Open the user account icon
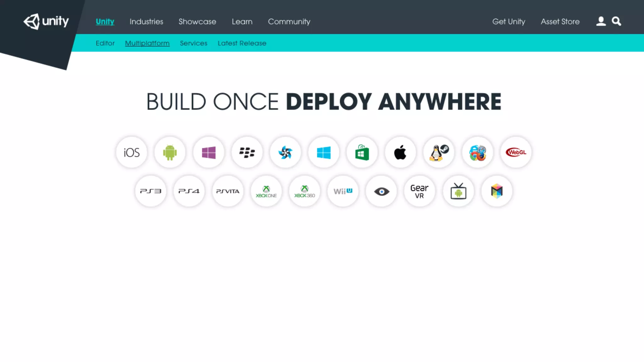 tap(601, 21)
